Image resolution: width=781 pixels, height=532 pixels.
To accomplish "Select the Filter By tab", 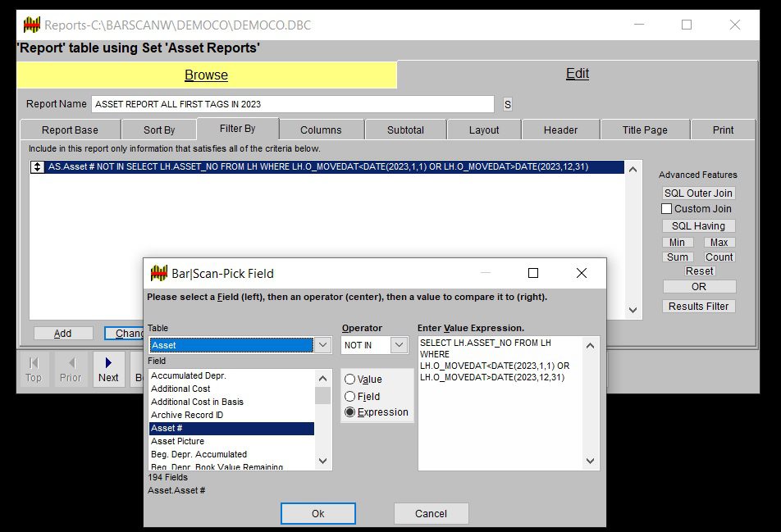I will [238, 129].
